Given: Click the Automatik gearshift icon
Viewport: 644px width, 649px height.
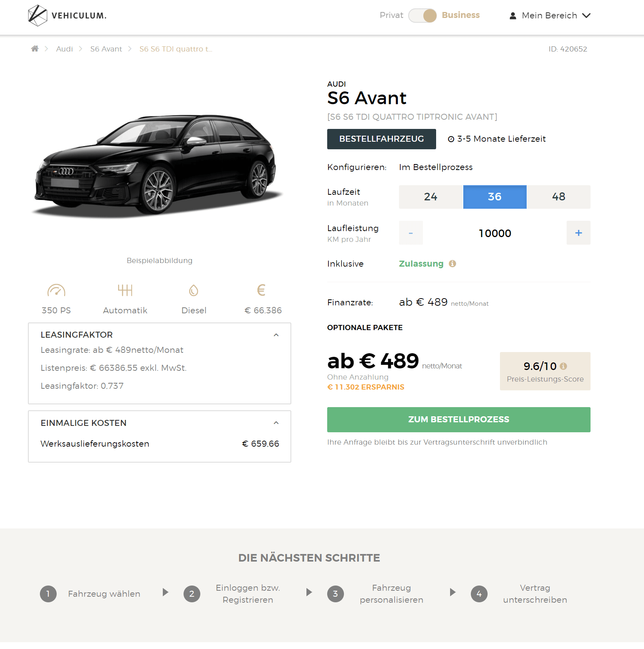Looking at the screenshot, I should pos(125,290).
